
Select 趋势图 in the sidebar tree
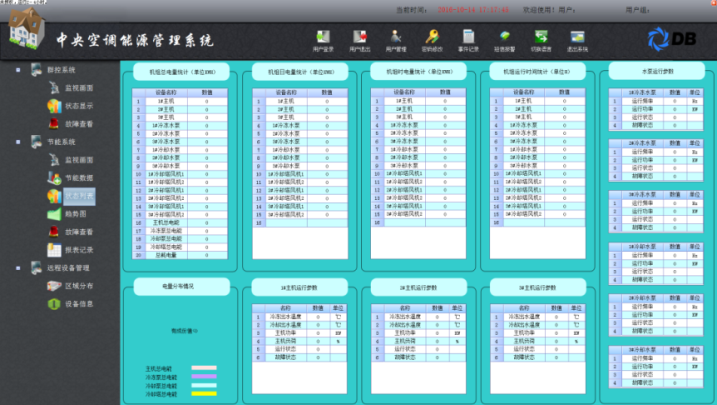click(x=76, y=213)
